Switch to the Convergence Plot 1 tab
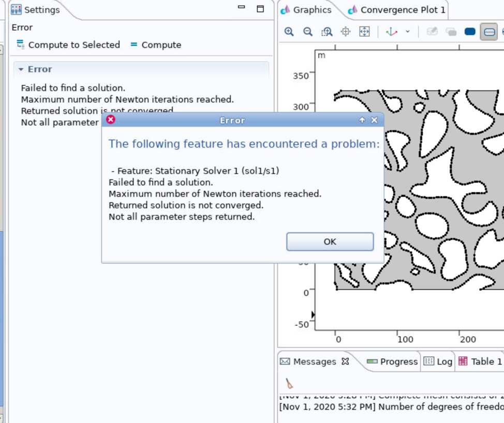 point(396,10)
